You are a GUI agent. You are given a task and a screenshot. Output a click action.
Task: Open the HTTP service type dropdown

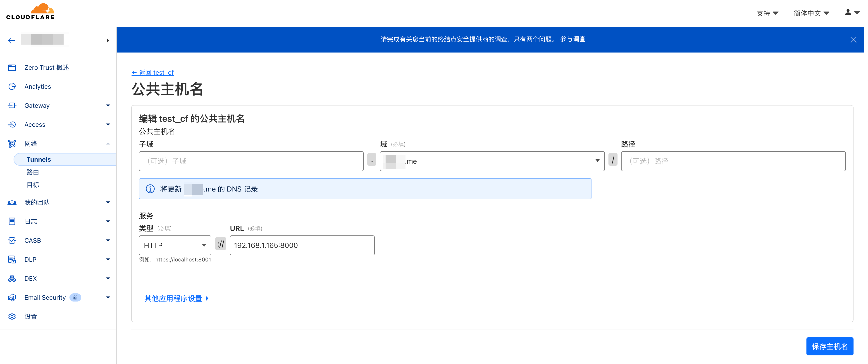point(175,245)
